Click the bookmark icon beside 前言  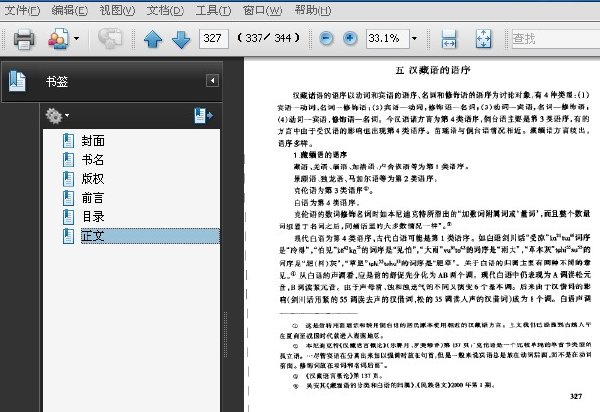(68, 198)
